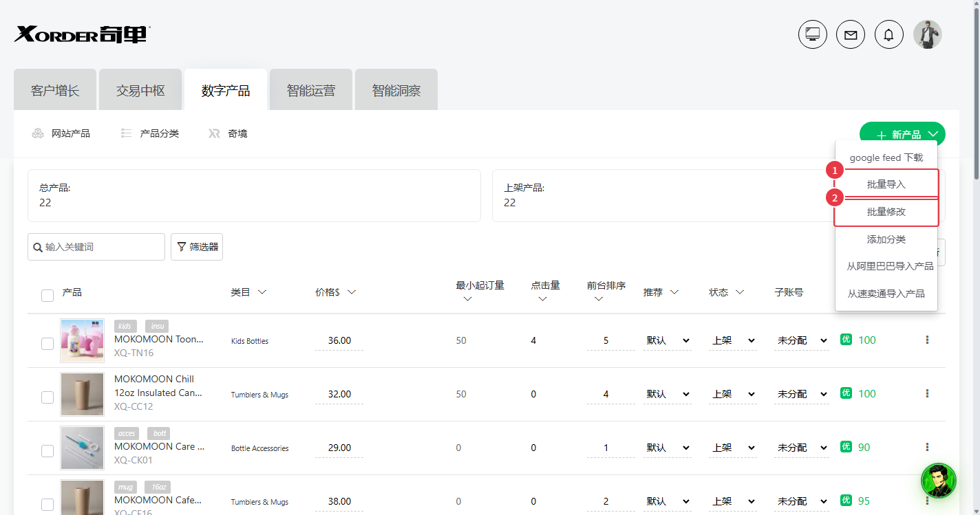Open the 状态 column filter chevron
This screenshot has height=515, width=980.
point(740,292)
